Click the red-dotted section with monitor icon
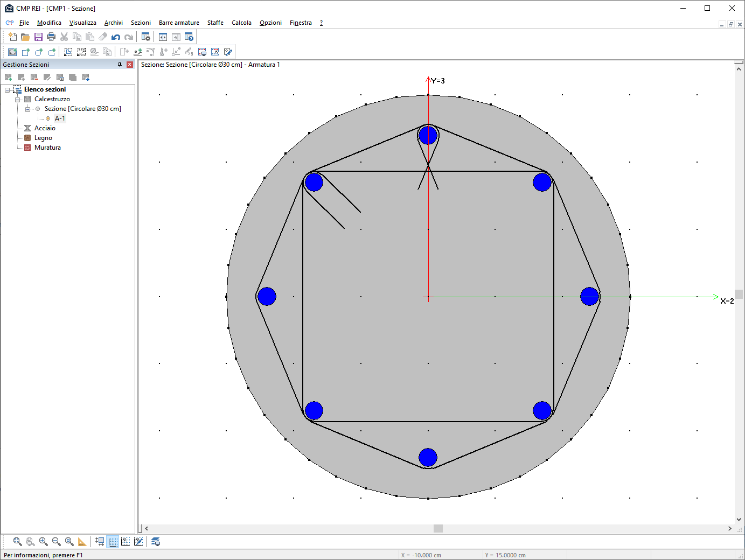Image resolution: width=745 pixels, height=560 pixels. pos(202,52)
